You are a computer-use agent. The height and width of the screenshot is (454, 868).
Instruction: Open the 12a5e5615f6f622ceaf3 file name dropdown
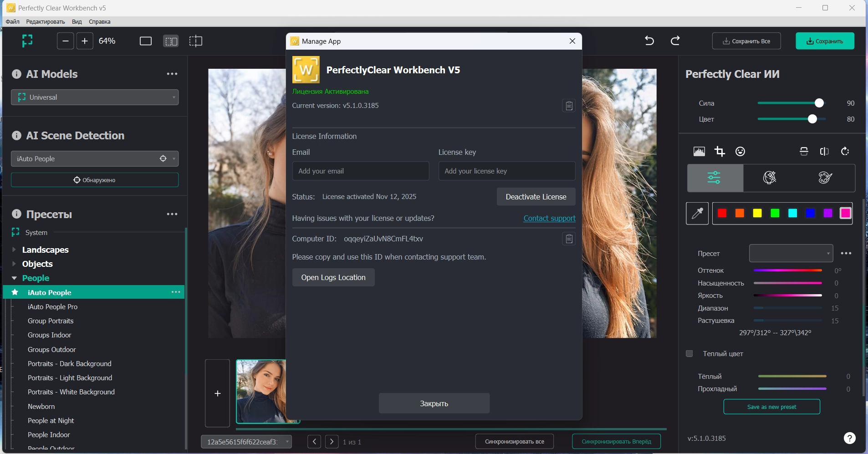pos(246,442)
